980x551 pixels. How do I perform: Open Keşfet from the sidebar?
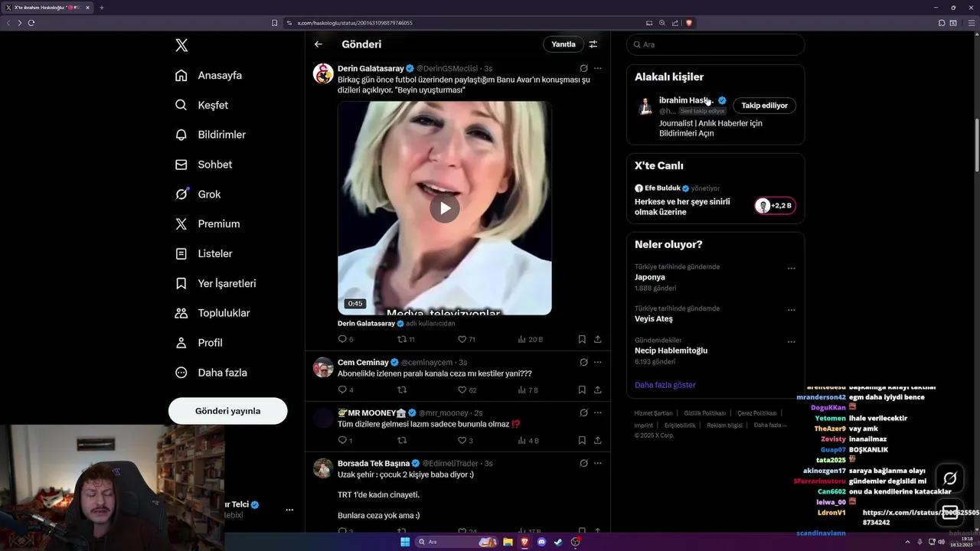point(202,105)
